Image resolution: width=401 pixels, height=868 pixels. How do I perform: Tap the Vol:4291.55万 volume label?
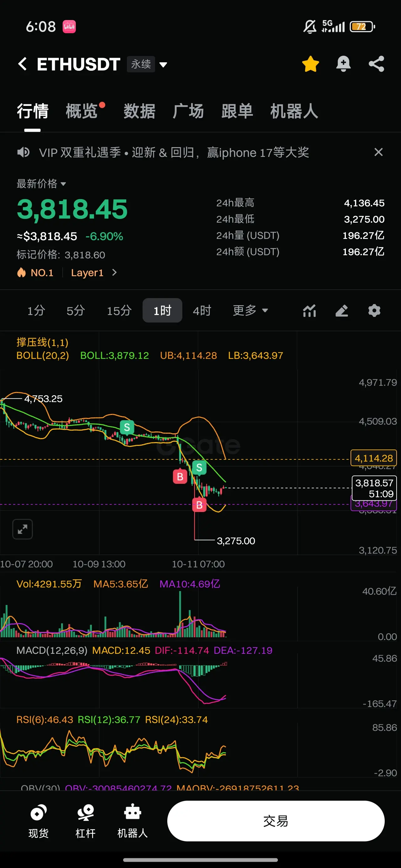(x=49, y=584)
